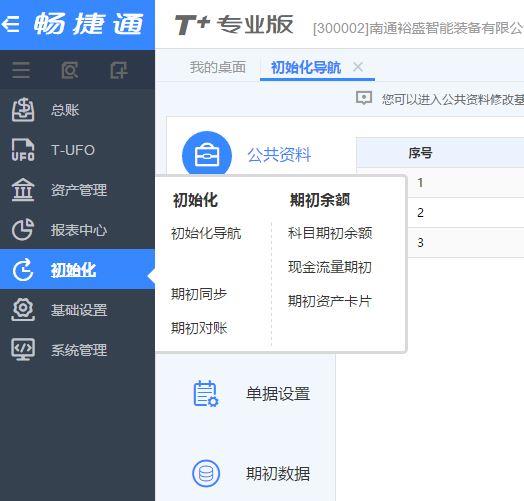Screen dimensions: 524x501
Task: Click the 序号 column header
Action: pyautogui.click(x=420, y=153)
